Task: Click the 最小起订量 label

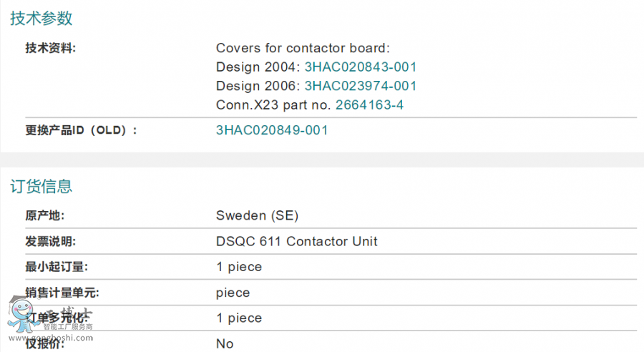Action: 57,267
